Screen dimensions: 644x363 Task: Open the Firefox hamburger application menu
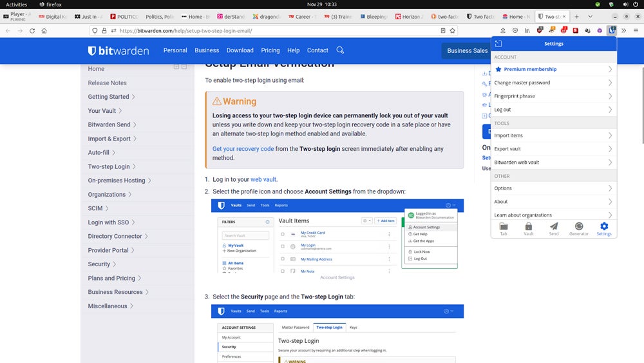pos(635,30)
